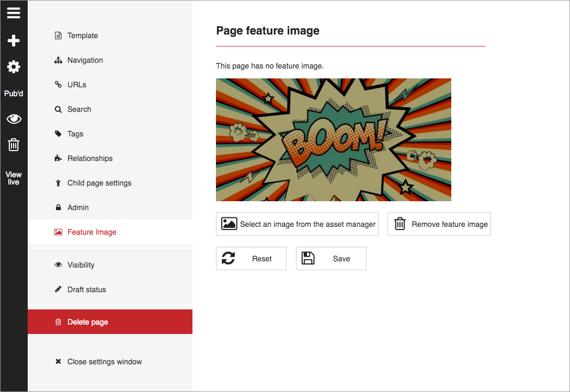Select the Visibility settings item
Image resolution: width=570 pixels, height=392 pixels.
tap(81, 265)
